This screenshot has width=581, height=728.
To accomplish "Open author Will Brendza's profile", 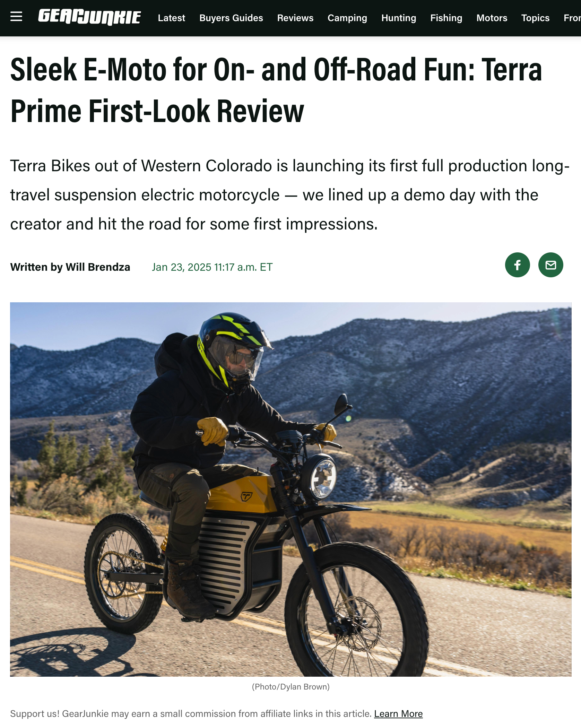I will tap(98, 267).
